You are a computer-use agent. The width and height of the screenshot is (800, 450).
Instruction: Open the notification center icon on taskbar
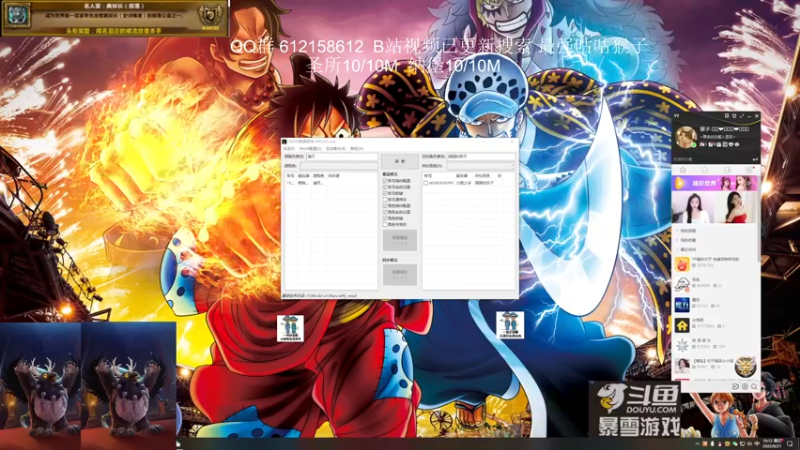pos(790,443)
